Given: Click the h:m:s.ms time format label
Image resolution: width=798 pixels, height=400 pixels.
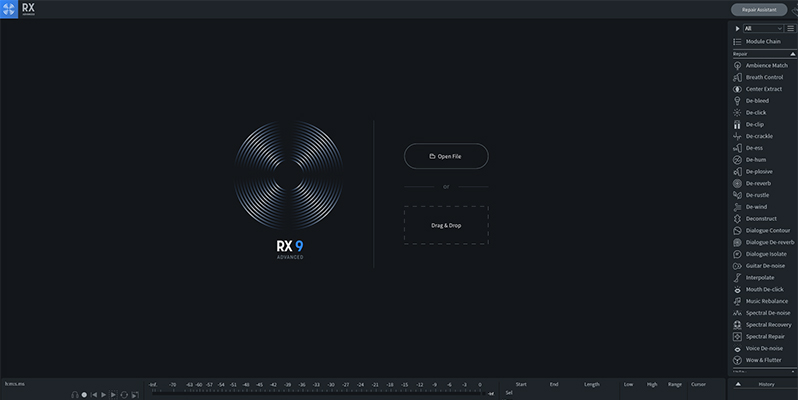Looking at the screenshot, I should pyautogui.click(x=14, y=384).
